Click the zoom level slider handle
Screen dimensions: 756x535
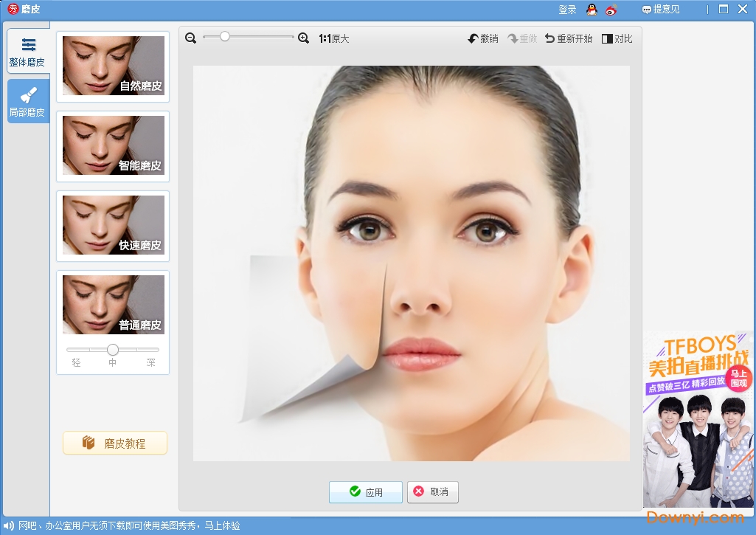[x=224, y=36]
